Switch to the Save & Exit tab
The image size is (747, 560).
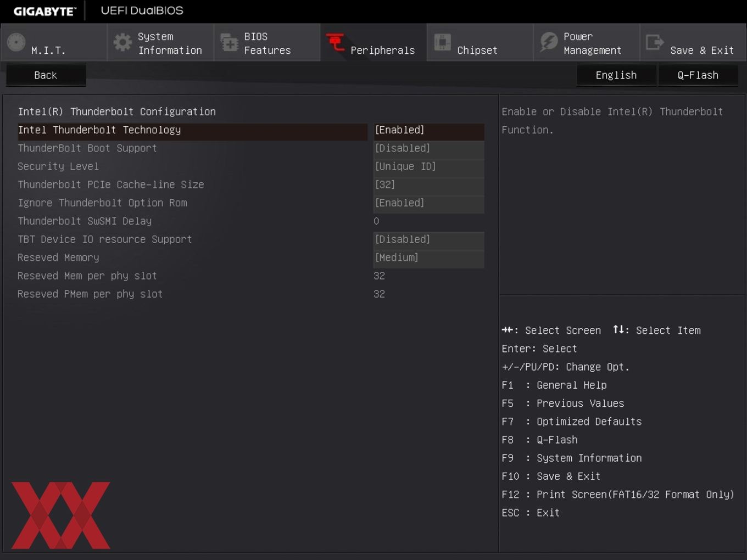click(x=693, y=42)
